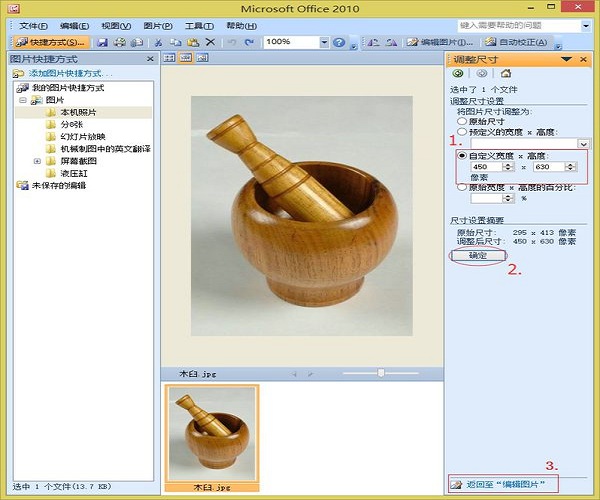The image size is (600, 500).
Task: Click the Print icon in toolbar
Action: click(x=120, y=42)
